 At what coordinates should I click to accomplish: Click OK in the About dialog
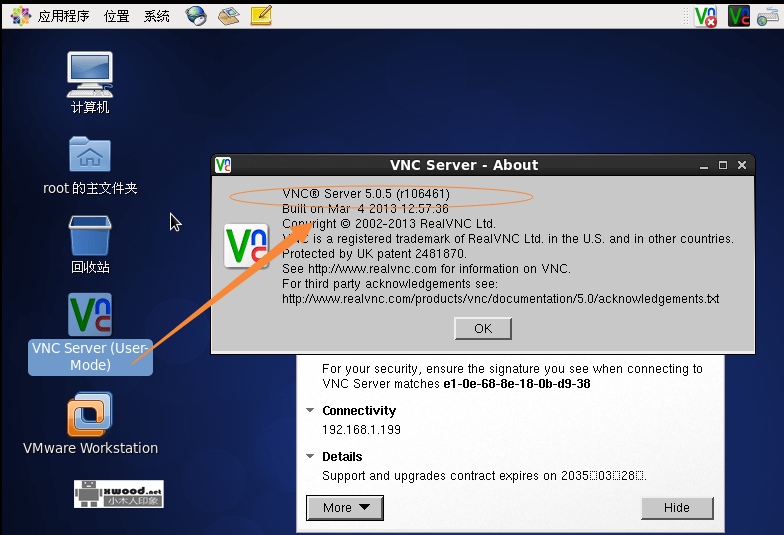pos(483,328)
